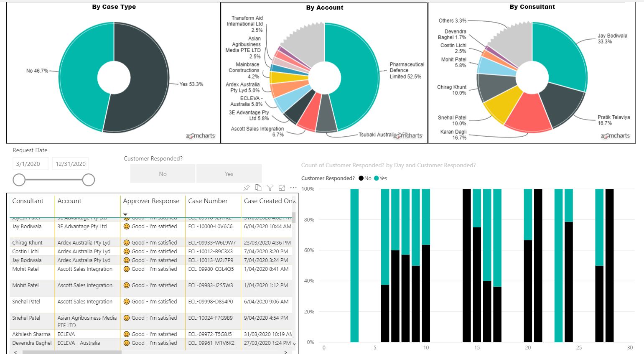Screen dimensions: 644x354
Task: Click smiley icon in row ECL-09983-J2S5W3
Action: coord(126,285)
